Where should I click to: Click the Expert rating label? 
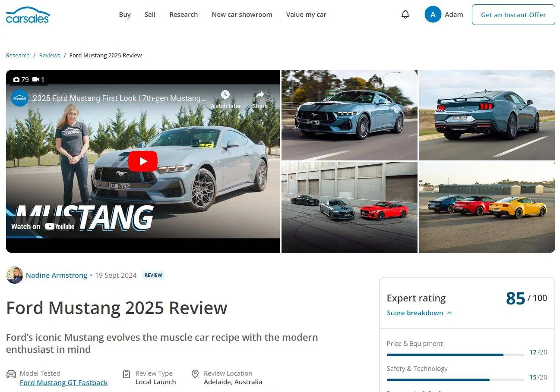click(x=416, y=298)
